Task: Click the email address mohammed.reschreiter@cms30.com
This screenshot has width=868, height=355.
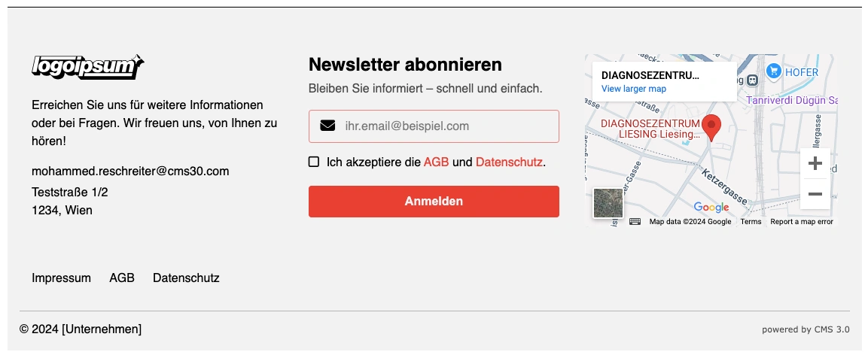Action: click(130, 171)
